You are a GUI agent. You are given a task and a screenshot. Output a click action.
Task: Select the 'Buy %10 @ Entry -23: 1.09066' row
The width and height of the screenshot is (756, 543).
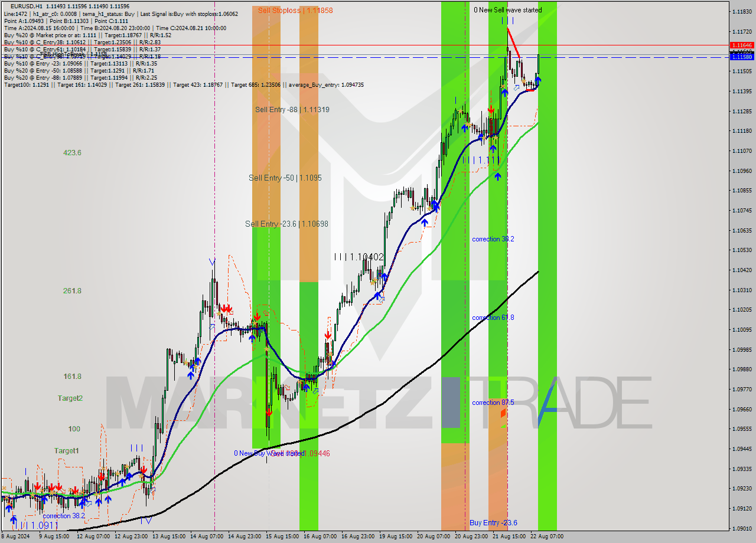(x=80, y=63)
